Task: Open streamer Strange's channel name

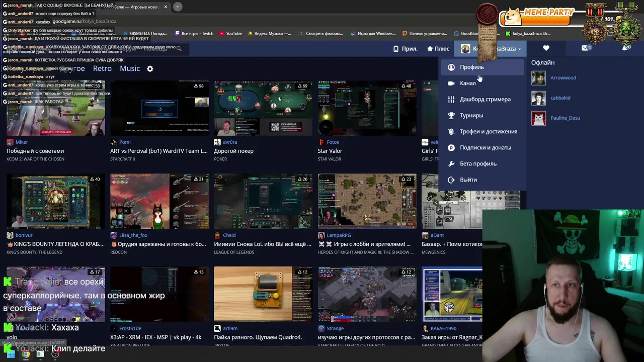Action: [x=335, y=328]
